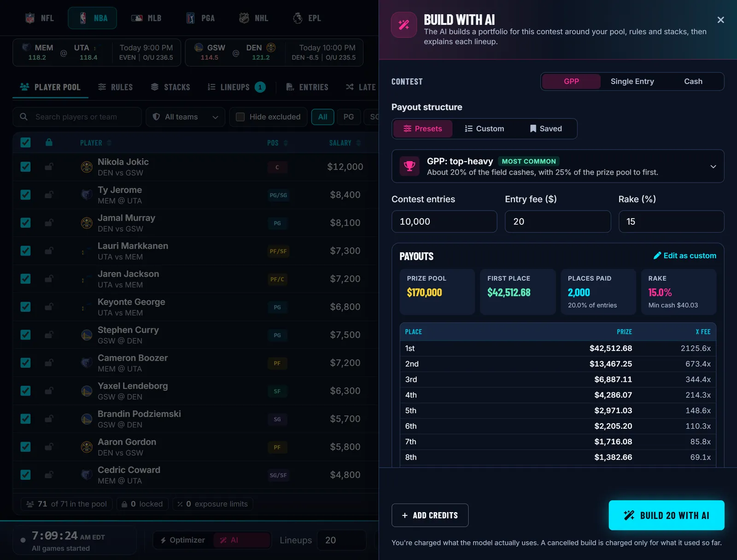
Task: Select the Custom payout structure tab
Action: [x=485, y=128]
